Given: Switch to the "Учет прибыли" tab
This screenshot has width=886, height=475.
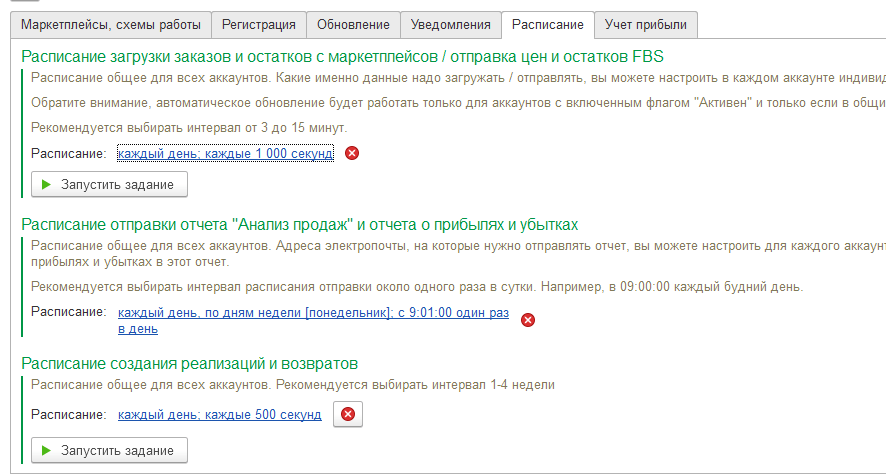Looking at the screenshot, I should (x=646, y=25).
